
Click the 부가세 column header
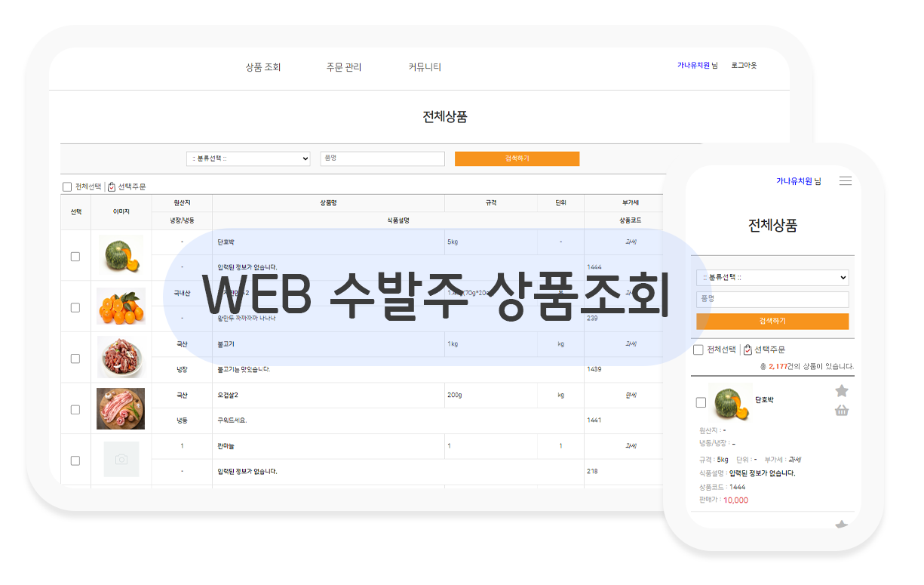tap(630, 203)
